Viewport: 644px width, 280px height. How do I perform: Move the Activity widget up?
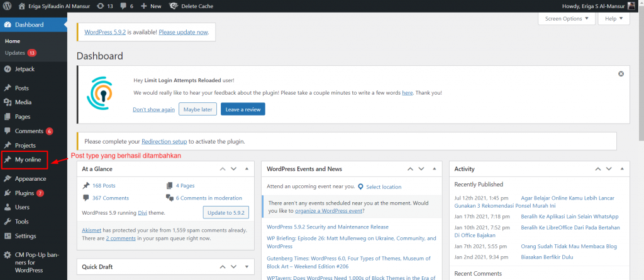point(598,169)
